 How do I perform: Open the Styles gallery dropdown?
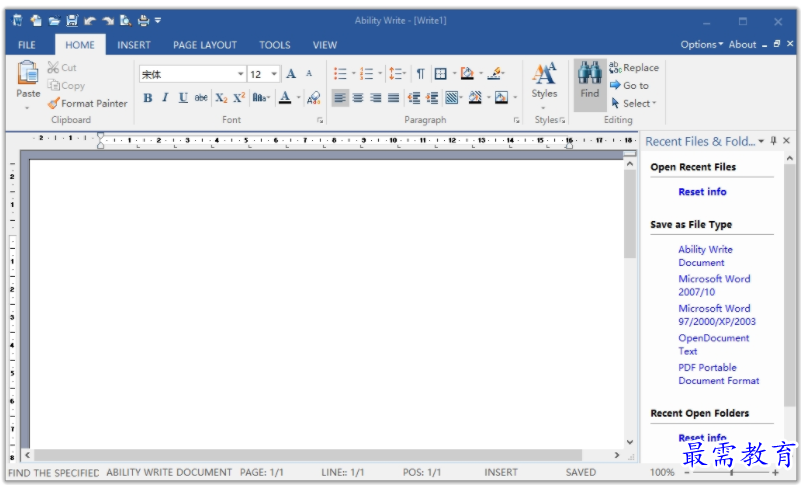544,108
